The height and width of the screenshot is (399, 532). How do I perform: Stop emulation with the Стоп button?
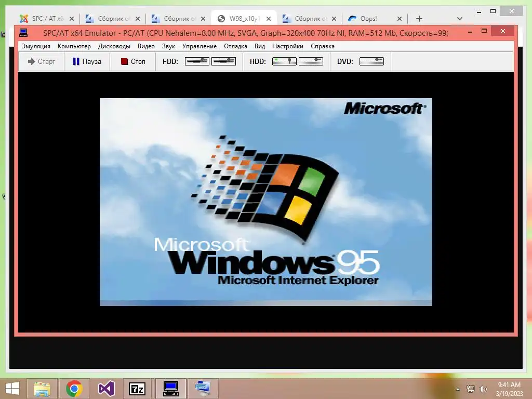[133, 61]
